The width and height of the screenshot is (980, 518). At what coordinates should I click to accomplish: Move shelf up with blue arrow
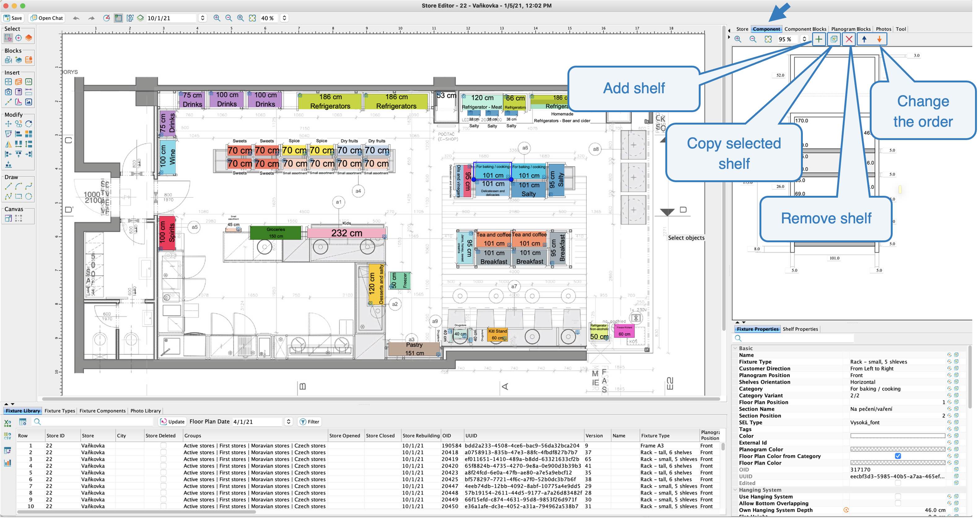point(864,39)
